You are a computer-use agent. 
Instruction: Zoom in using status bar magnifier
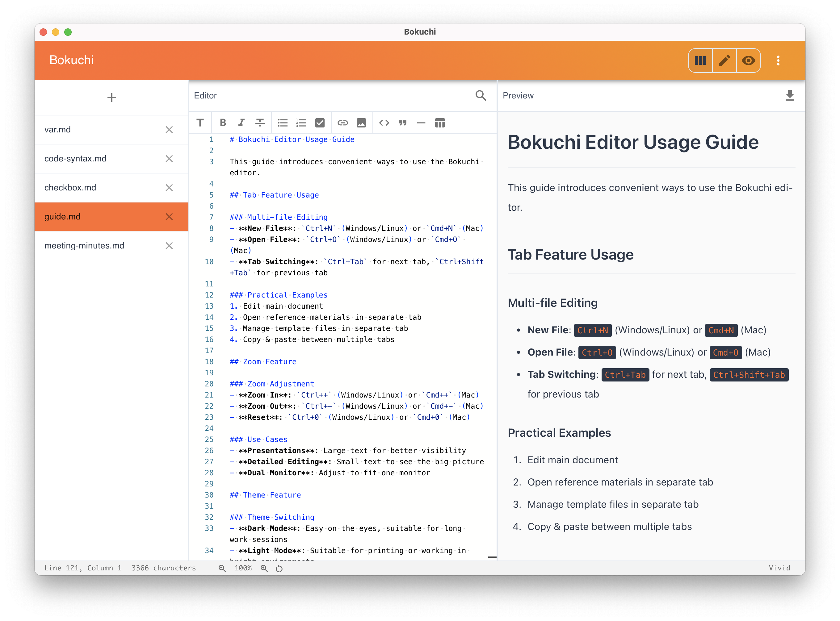pyautogui.click(x=264, y=568)
